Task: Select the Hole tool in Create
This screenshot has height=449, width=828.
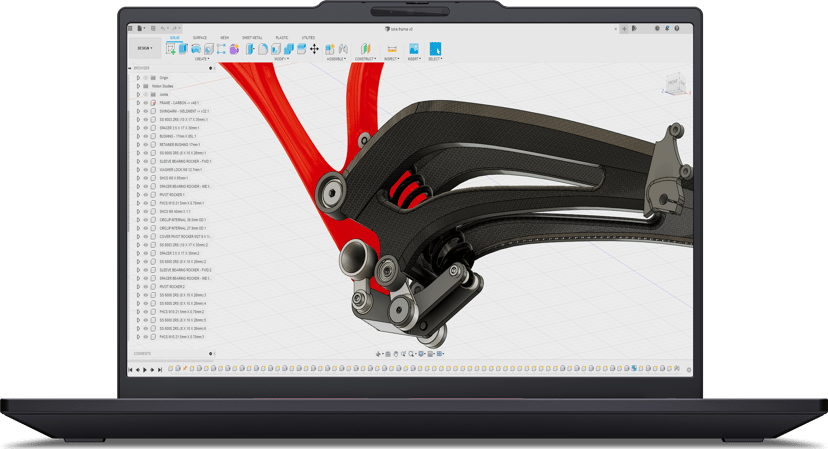Action: (209, 49)
